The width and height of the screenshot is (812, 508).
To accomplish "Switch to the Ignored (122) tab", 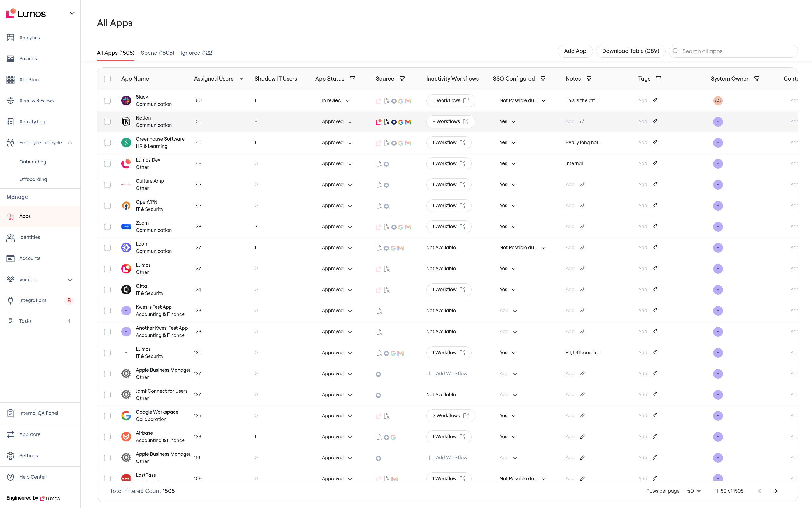I will pyautogui.click(x=197, y=53).
